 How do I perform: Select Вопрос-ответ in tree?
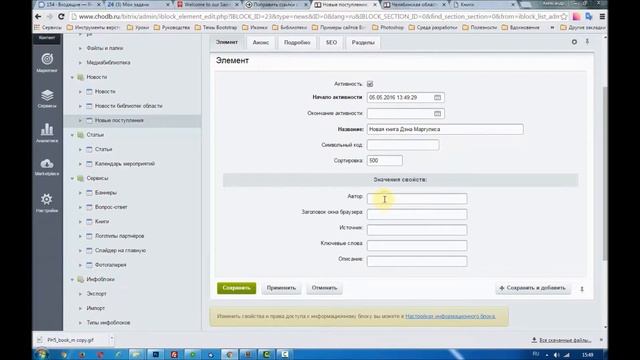111,207
